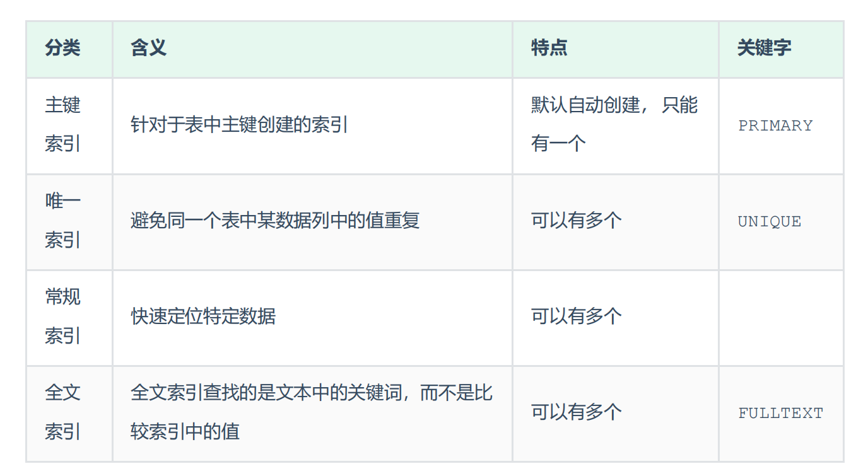Select the FULLTEXT keyword text
This screenshot has height=476, width=868.
tap(780, 414)
